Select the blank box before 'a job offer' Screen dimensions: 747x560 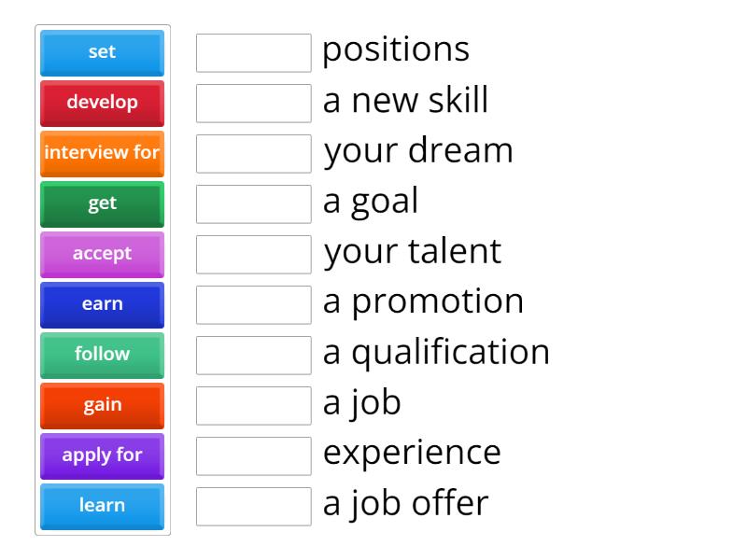(254, 507)
